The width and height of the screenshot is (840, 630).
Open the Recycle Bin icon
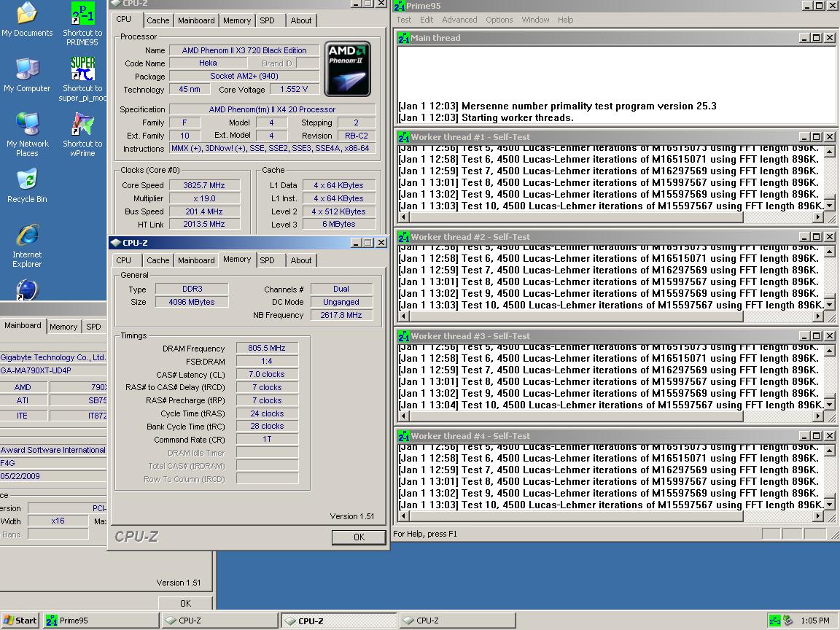[x=27, y=180]
